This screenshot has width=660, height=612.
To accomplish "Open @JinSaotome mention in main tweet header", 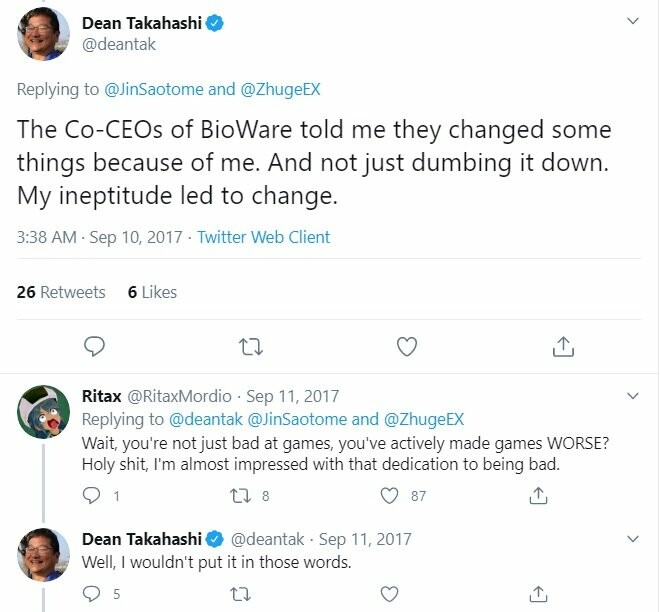I will point(153,89).
